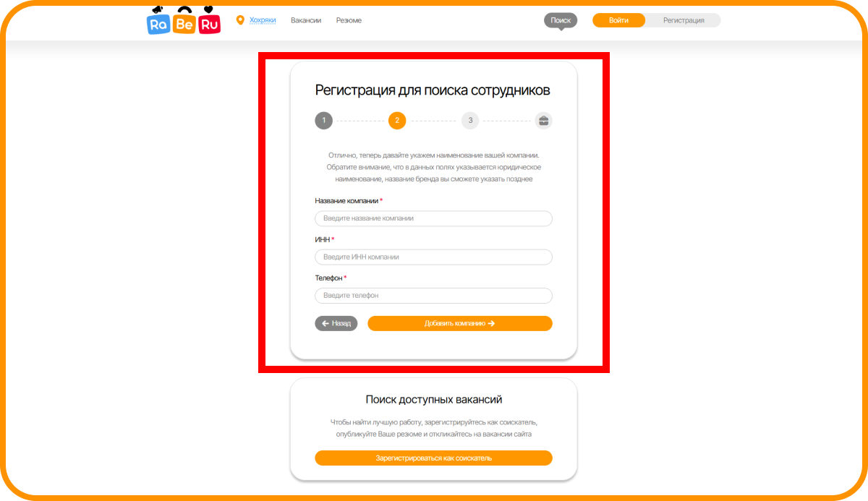Focus the Телефон input field
Image resolution: width=868 pixels, height=501 pixels.
pyautogui.click(x=433, y=296)
